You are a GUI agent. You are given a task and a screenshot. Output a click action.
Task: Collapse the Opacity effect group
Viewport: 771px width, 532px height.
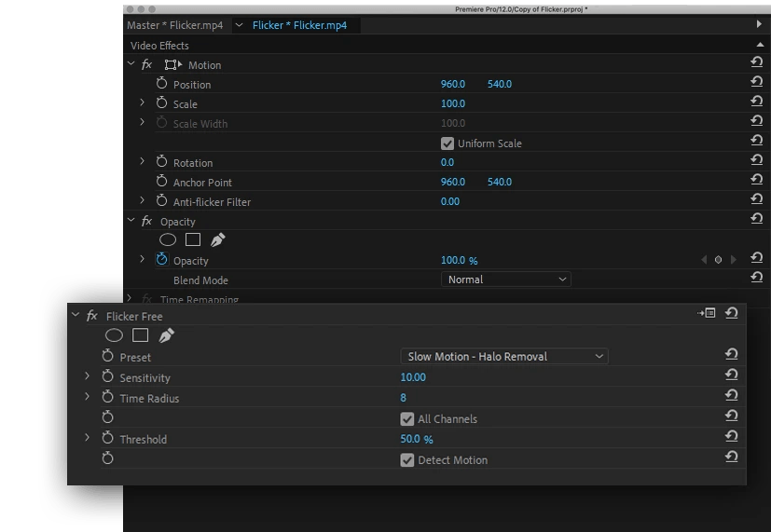click(x=131, y=220)
